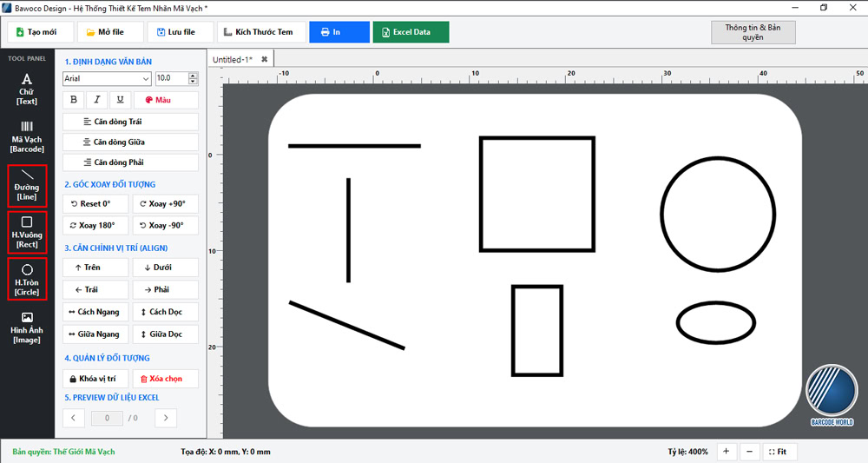Screen dimensions: 868x463
Task: Toggle Bold text formatting
Action: (x=74, y=100)
